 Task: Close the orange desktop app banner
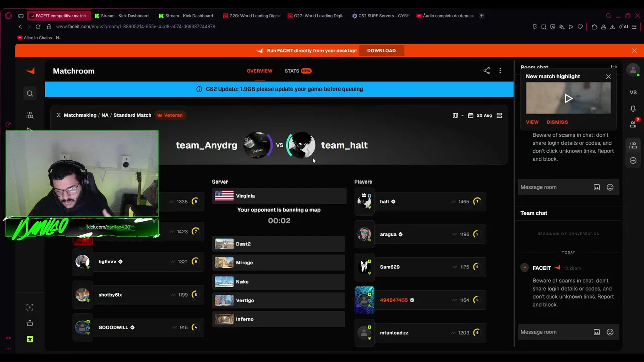point(634,51)
